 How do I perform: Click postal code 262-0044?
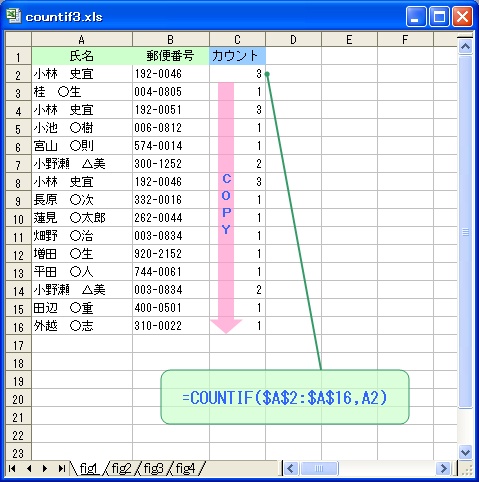coord(171,218)
